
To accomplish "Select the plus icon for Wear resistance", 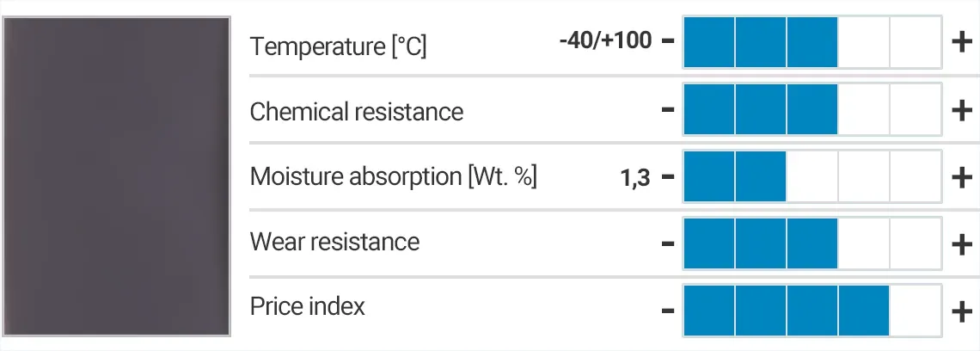I will [962, 243].
